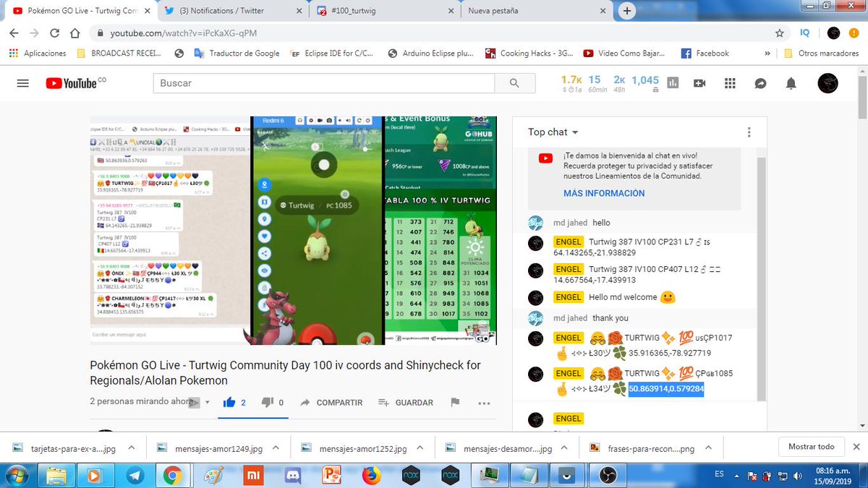
Task: Open options for mensajes-amor1249.jpg download
Action: tap(276, 448)
